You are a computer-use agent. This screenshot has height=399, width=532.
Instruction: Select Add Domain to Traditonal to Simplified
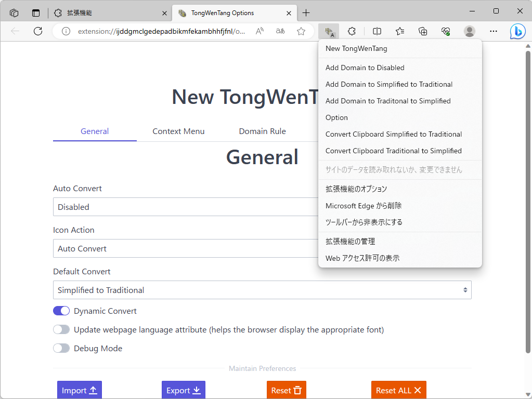point(400,101)
